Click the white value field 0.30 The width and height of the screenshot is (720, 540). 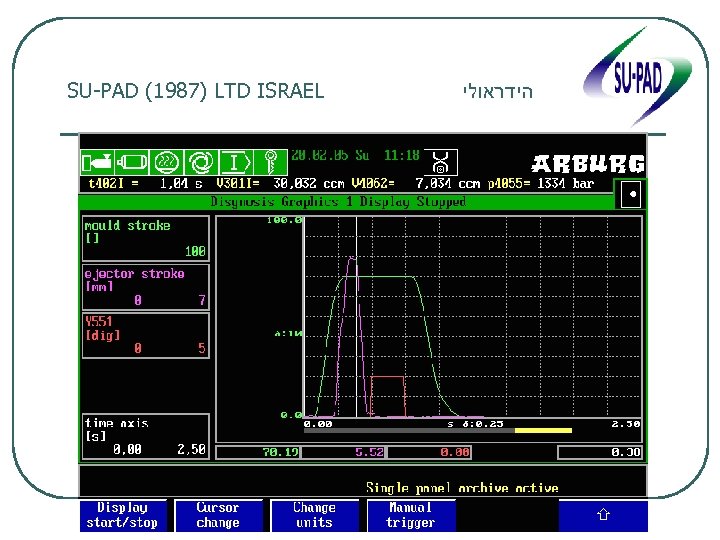pyautogui.click(x=600, y=452)
